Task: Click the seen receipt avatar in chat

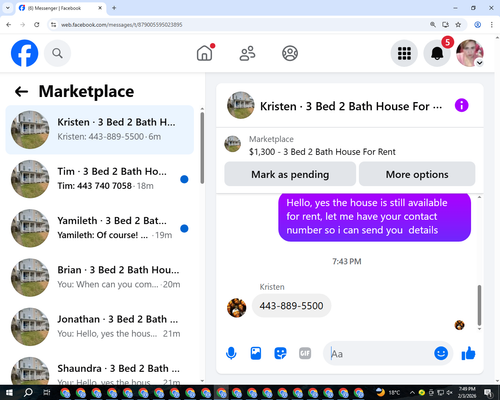Action: coord(459,325)
